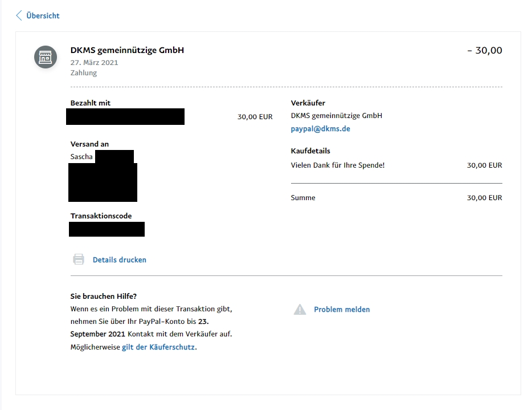The width and height of the screenshot is (532, 410).
Task: Open the paypal@dkms.de email link
Action: [320, 129]
